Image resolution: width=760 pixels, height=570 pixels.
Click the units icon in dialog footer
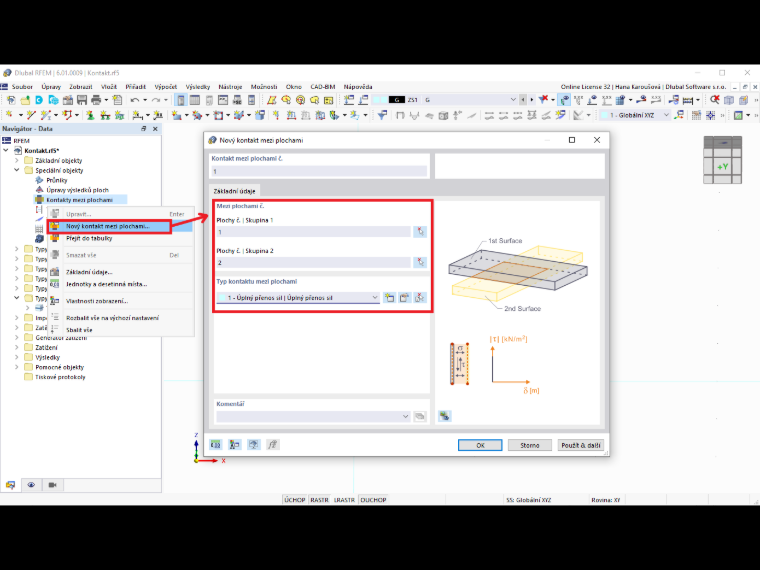(x=216, y=444)
